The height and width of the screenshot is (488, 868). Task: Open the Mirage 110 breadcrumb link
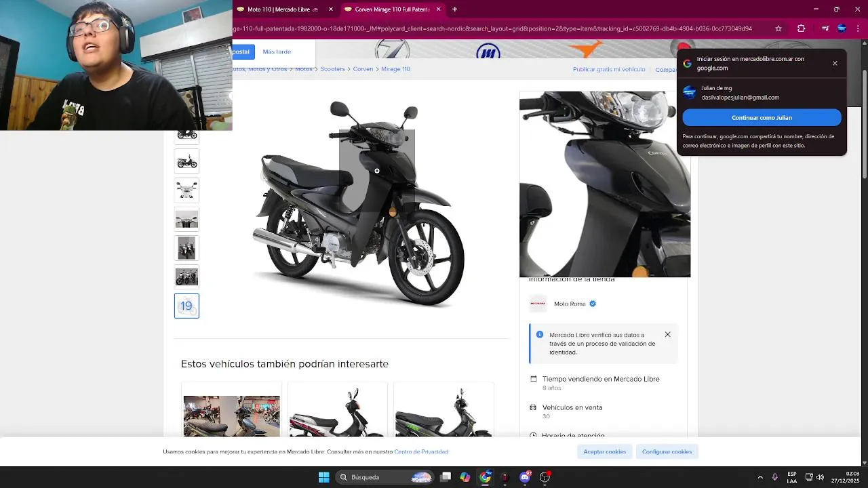(395, 69)
